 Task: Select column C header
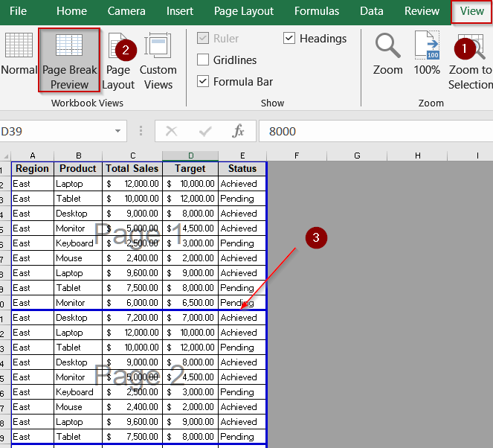click(x=132, y=156)
